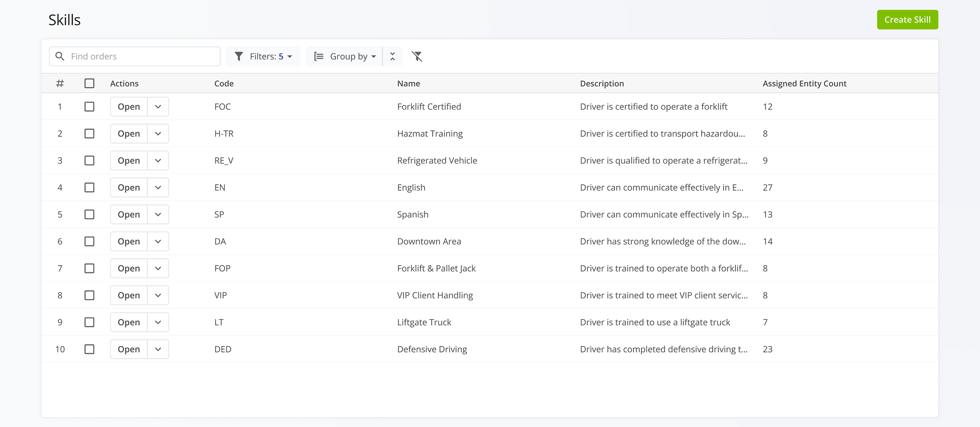Open the Downtown Area skill row

[129, 242]
